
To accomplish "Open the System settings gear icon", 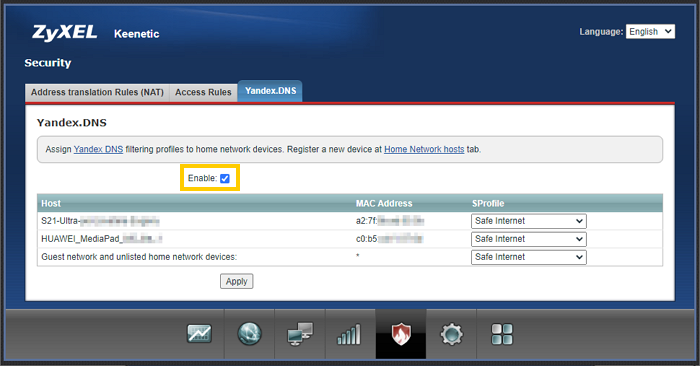I will point(451,334).
